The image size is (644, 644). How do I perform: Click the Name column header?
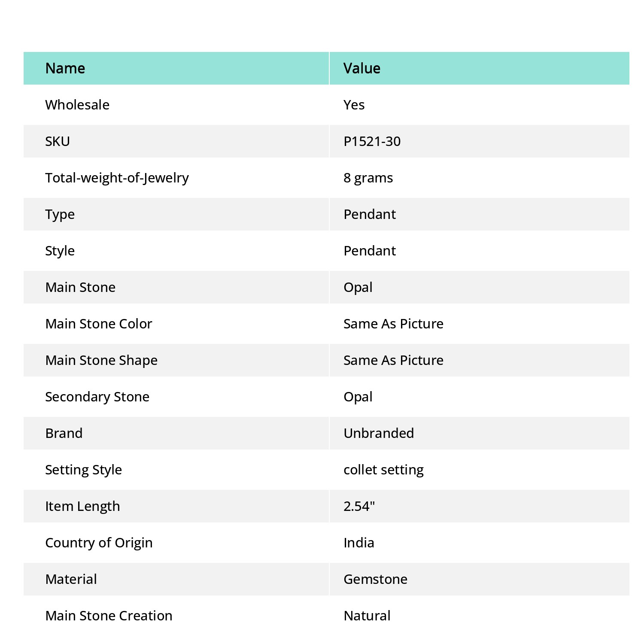(65, 68)
